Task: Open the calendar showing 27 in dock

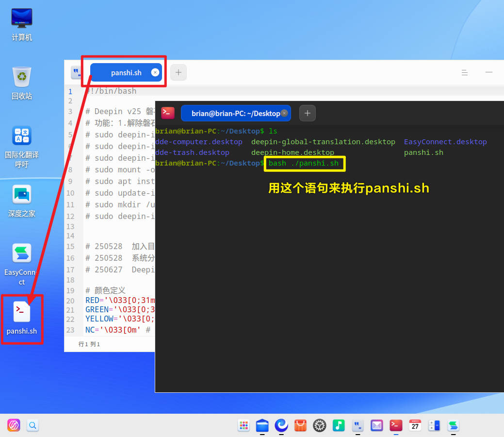Action: click(415, 425)
